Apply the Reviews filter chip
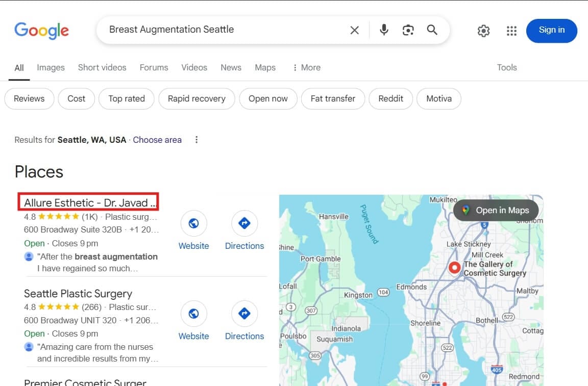This screenshot has width=588, height=386. 29,99
